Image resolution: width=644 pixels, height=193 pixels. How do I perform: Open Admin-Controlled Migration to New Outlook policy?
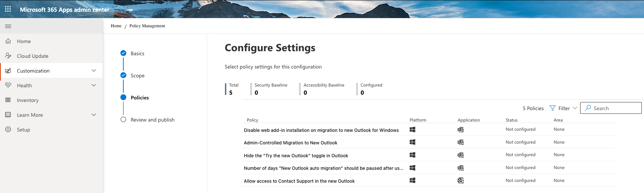291,143
